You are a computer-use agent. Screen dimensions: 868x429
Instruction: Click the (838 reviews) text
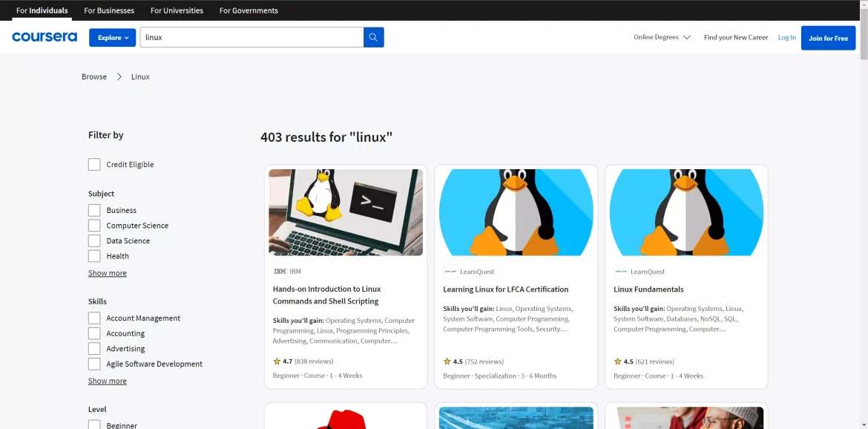pyautogui.click(x=314, y=361)
